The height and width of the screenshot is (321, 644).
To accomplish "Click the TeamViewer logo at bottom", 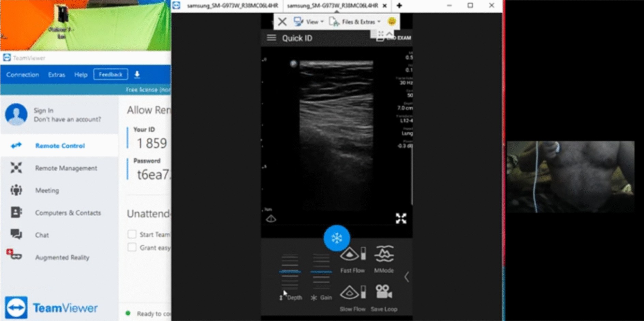I will coord(51,308).
